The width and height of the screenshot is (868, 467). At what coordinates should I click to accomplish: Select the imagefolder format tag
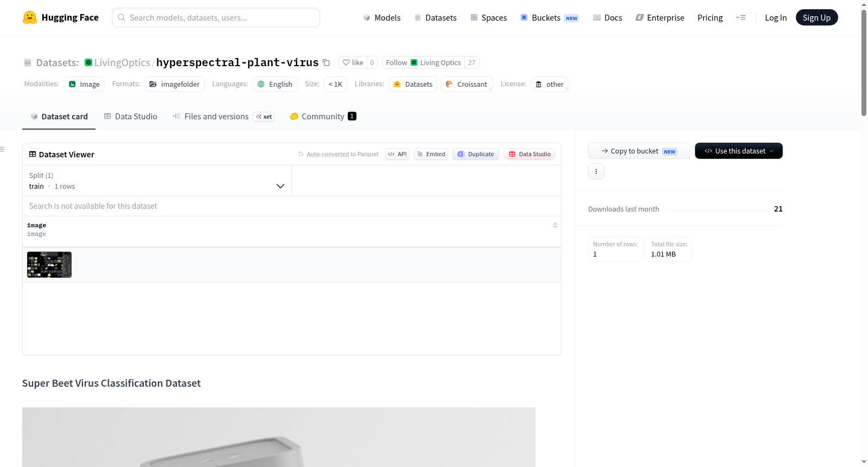coord(174,84)
